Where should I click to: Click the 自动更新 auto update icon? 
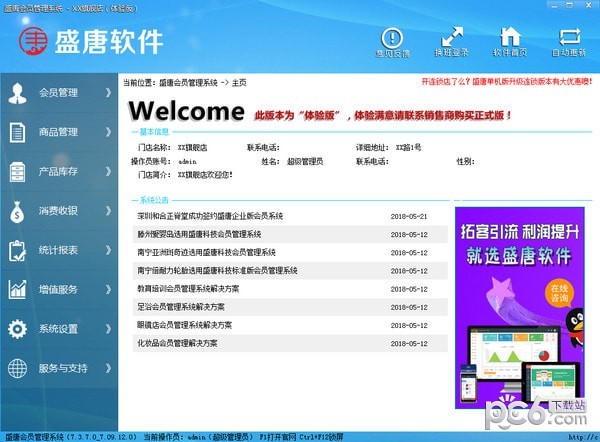[x=569, y=37]
